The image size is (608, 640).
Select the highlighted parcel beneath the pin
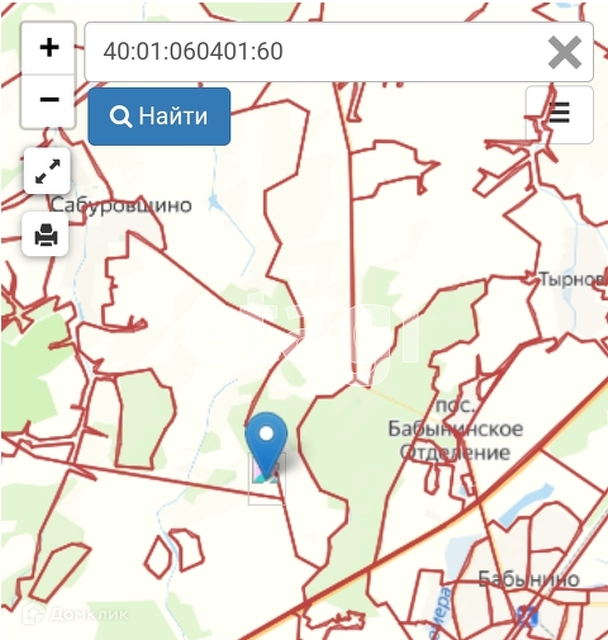click(x=266, y=478)
